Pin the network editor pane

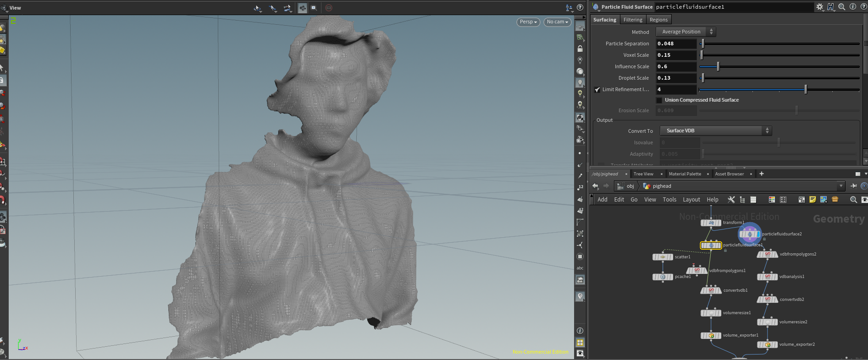tap(853, 186)
